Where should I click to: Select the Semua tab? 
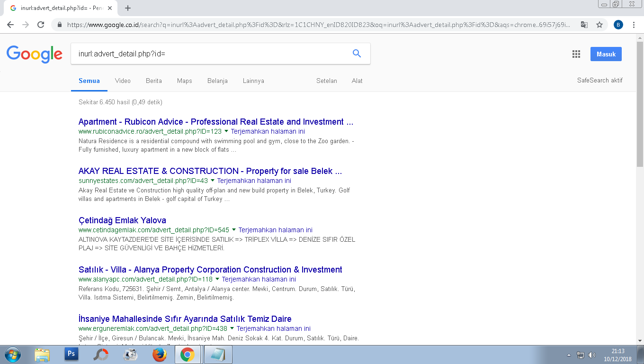point(89,81)
